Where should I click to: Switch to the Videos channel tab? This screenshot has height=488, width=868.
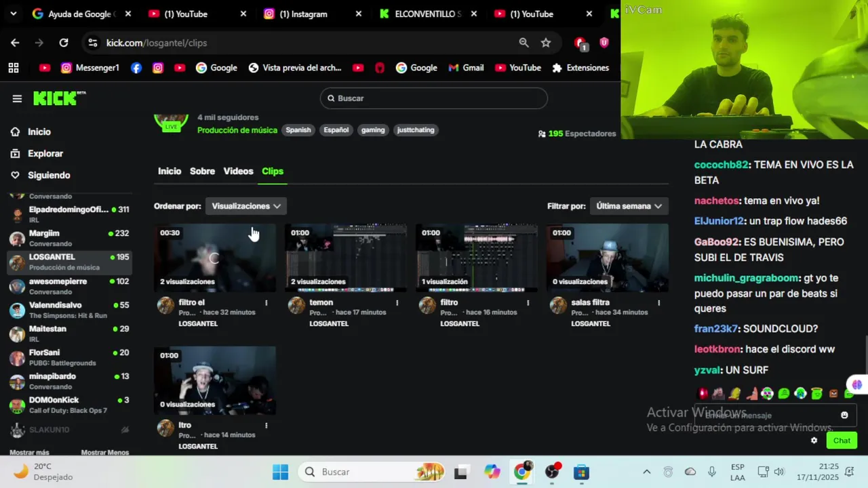(238, 171)
